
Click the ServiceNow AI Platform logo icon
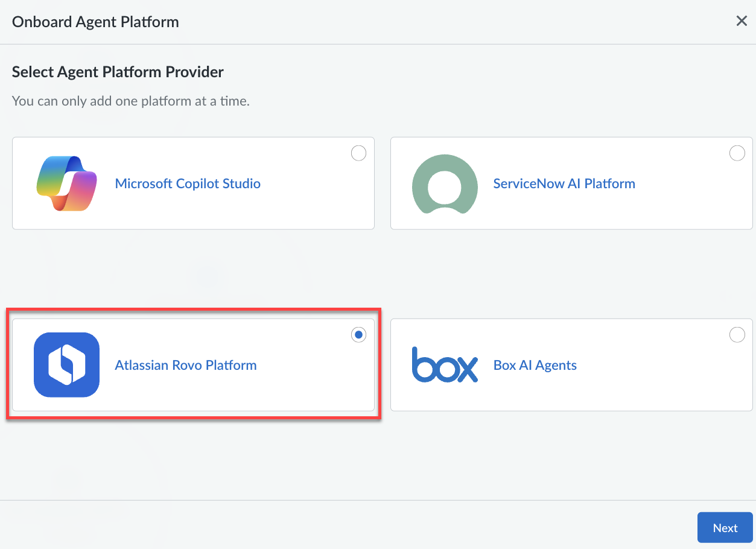coord(444,183)
